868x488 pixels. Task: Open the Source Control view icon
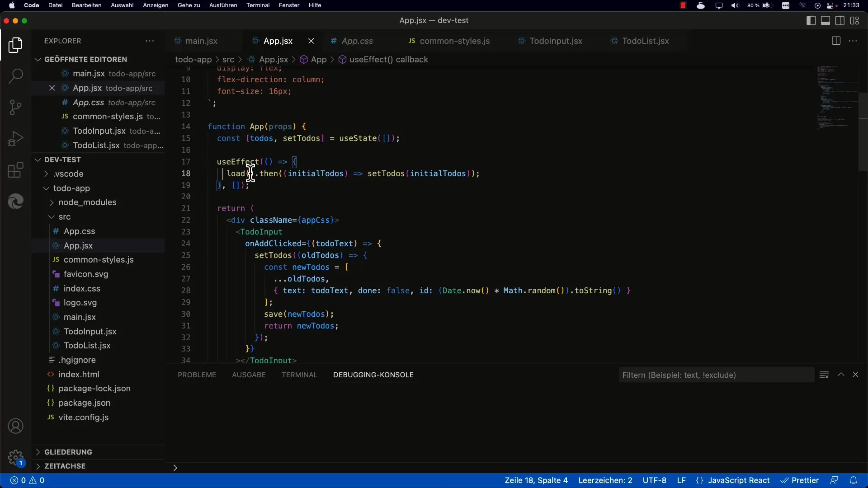pos(15,107)
